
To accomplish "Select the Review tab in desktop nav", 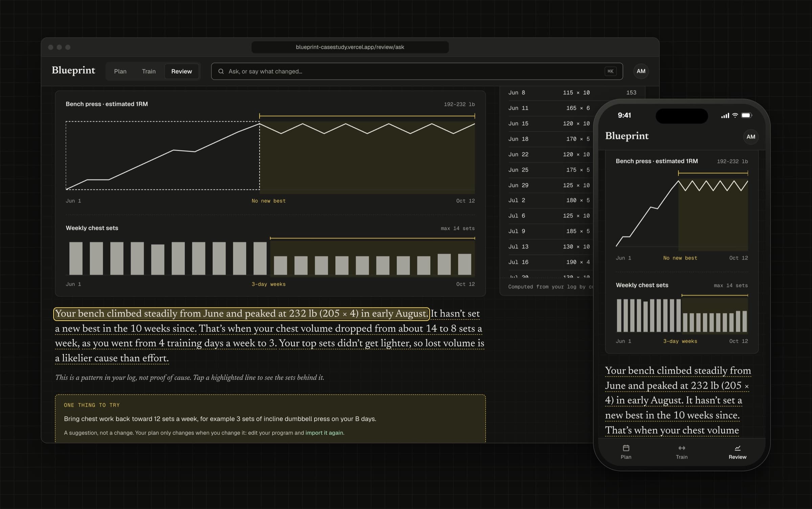I will pos(181,71).
